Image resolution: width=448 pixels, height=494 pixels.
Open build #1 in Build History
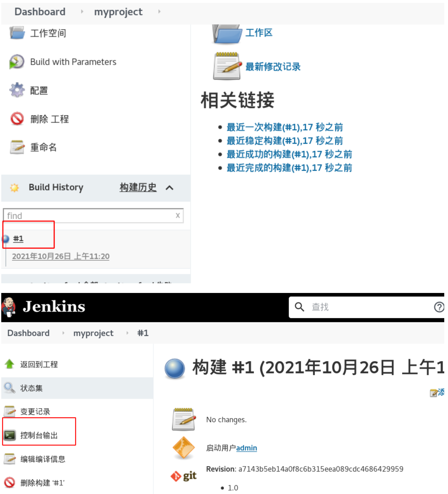(x=18, y=239)
